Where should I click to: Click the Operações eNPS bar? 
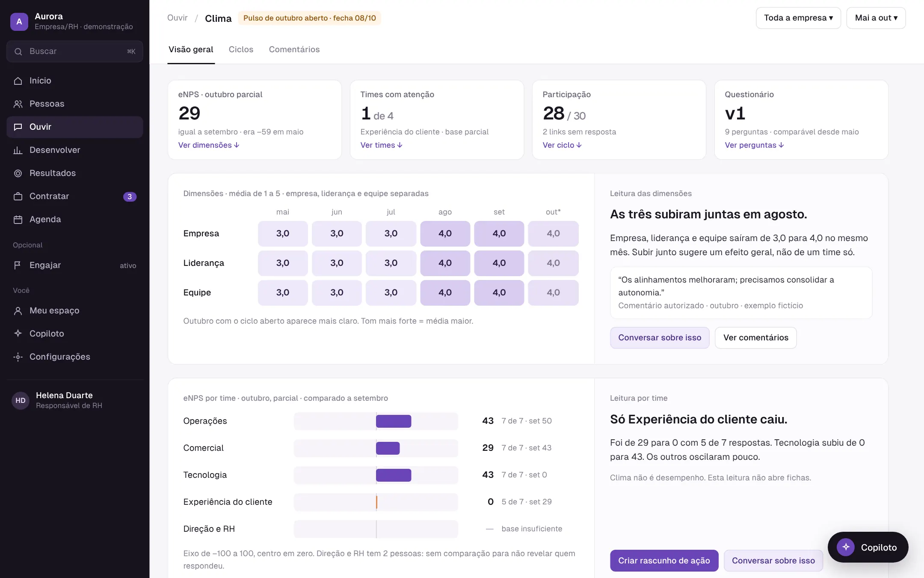coord(394,421)
